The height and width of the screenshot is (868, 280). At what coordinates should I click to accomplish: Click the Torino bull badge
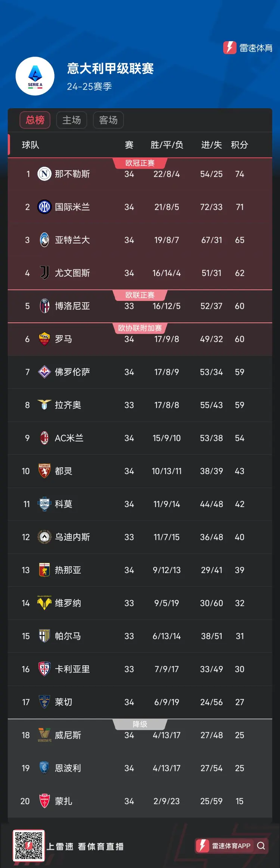44,471
